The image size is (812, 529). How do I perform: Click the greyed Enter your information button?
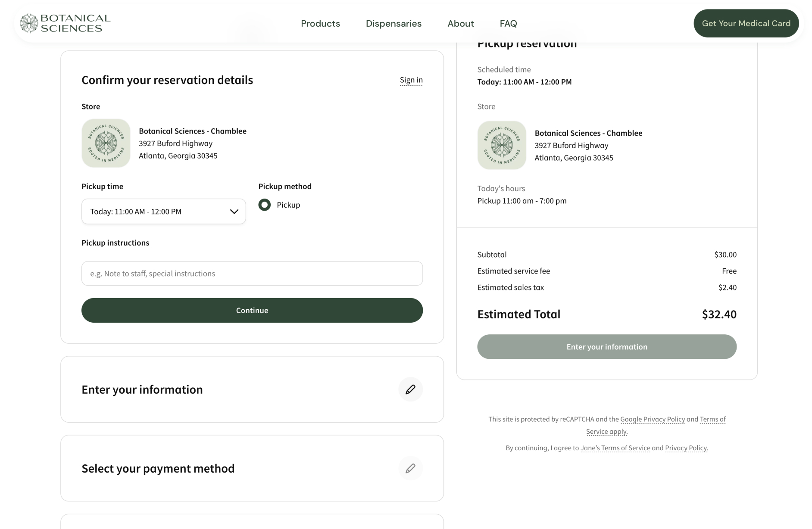pos(607,347)
